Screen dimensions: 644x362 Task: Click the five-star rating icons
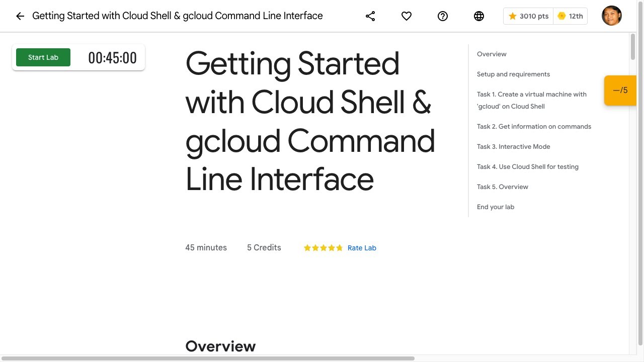[x=323, y=248]
